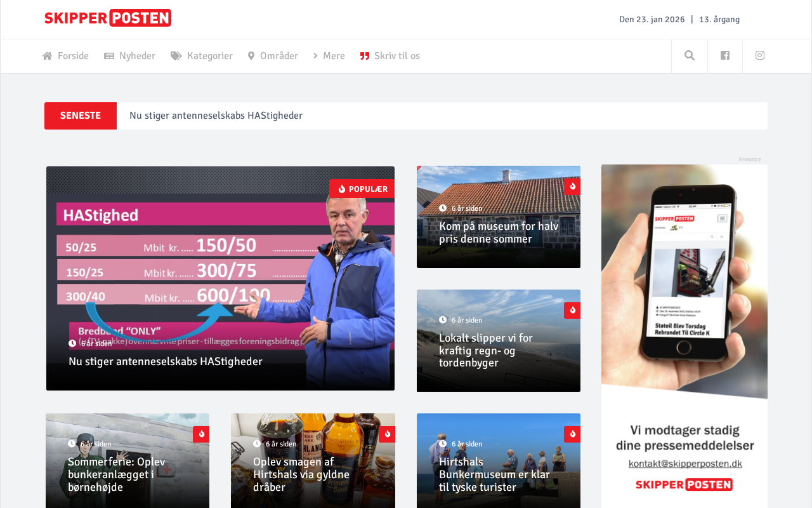Expand the Områder menu
The height and width of the screenshot is (508, 812).
pyautogui.click(x=273, y=56)
